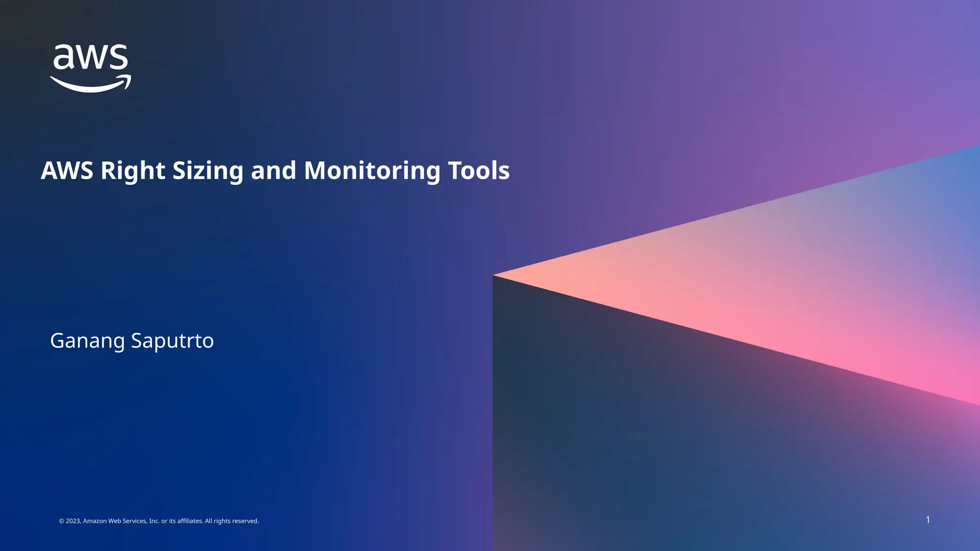Click the word "Monitoring" in the title

pyautogui.click(x=371, y=171)
